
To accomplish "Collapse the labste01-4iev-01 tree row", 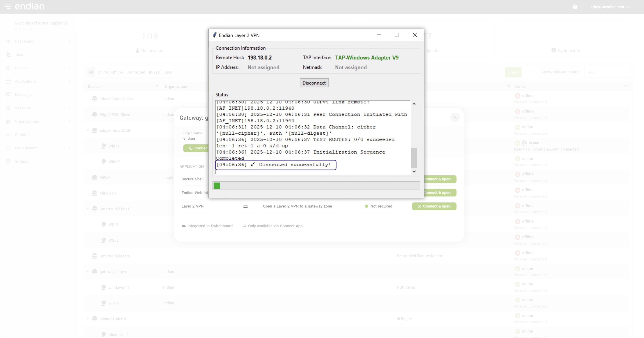I will 88,319.
